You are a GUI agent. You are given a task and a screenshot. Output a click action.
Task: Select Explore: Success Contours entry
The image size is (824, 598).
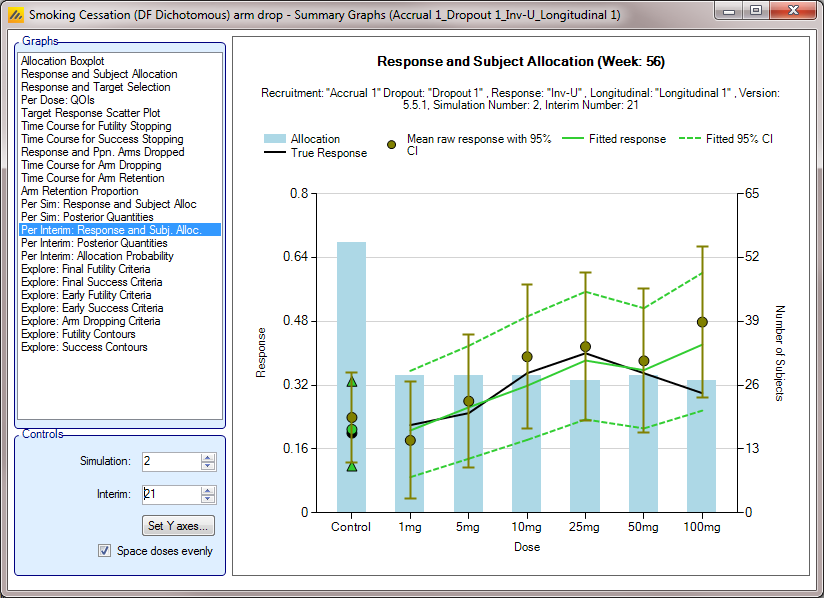click(84, 347)
